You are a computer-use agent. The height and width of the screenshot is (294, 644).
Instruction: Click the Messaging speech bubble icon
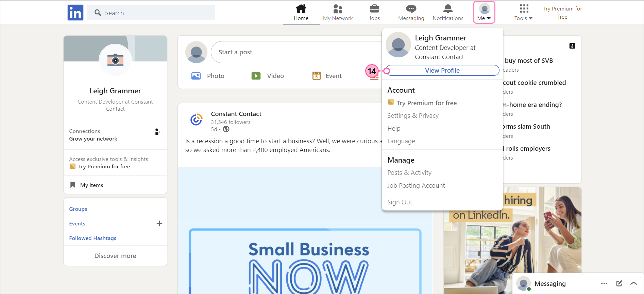click(x=411, y=8)
